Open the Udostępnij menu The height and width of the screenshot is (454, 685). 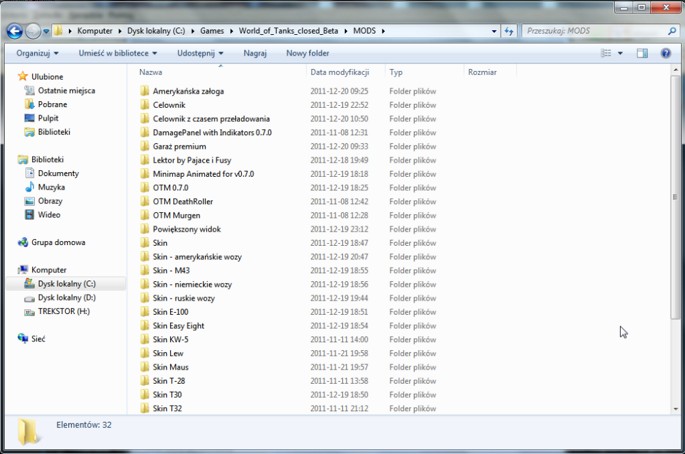pyautogui.click(x=200, y=53)
